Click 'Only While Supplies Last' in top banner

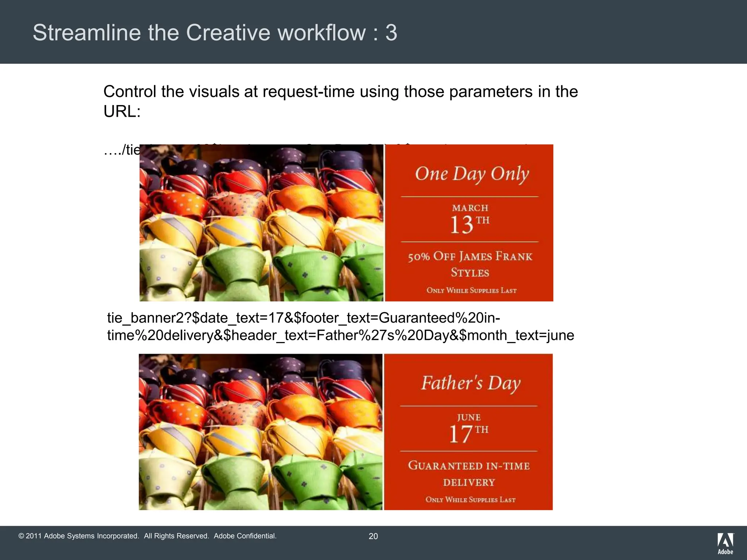point(472,290)
